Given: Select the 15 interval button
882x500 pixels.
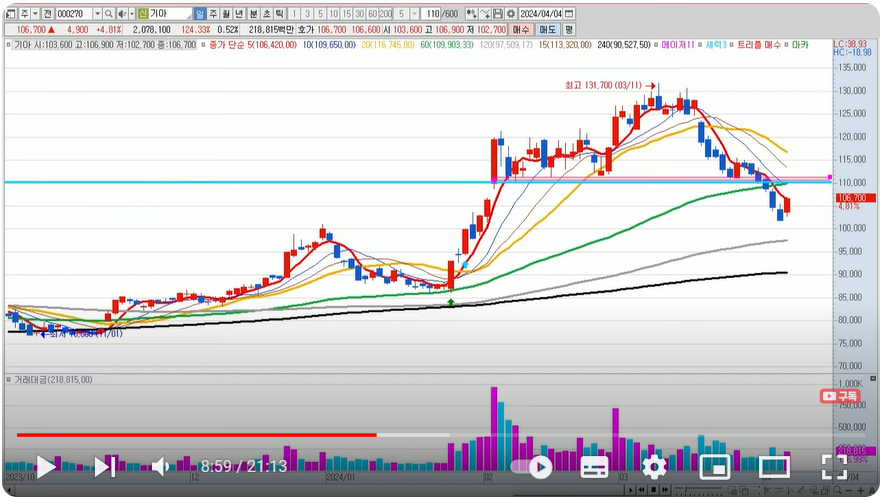Looking at the screenshot, I should [x=346, y=13].
